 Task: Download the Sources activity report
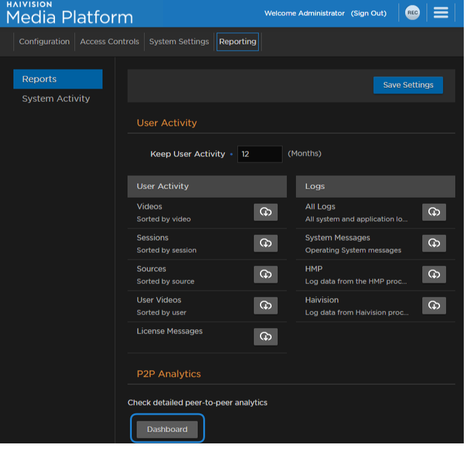pos(265,274)
